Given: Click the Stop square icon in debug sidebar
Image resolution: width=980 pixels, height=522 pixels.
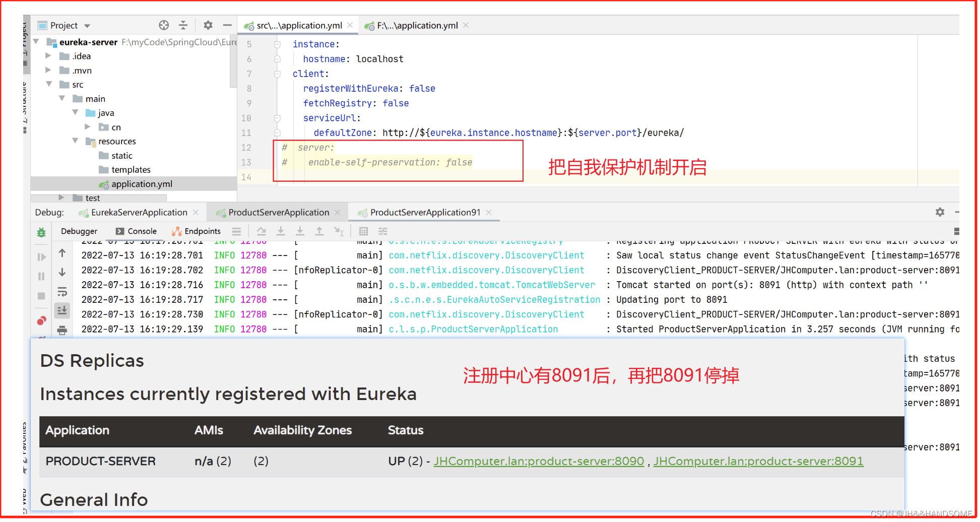Looking at the screenshot, I should pos(41,296).
